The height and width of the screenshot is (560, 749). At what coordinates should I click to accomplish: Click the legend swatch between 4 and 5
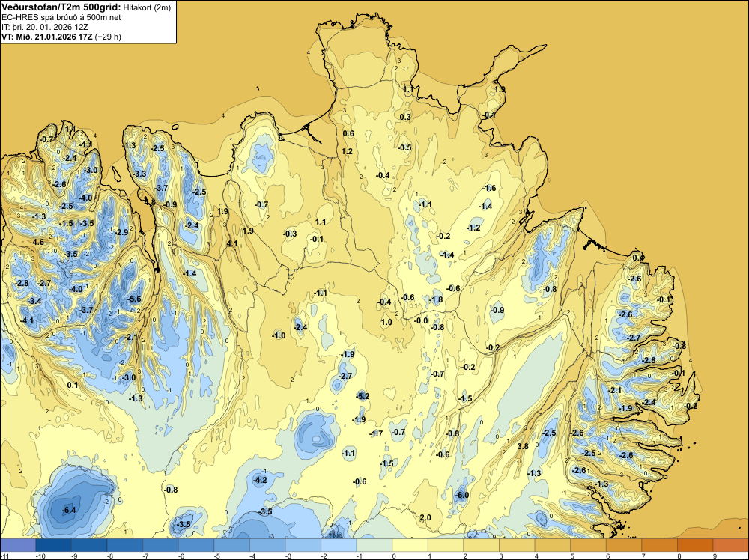[553, 545]
